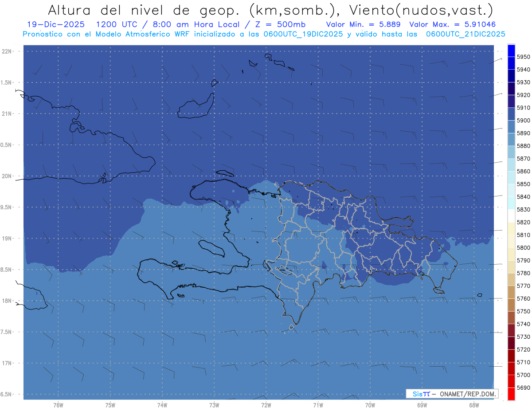Click the '73W' longitude axis label

[x=214, y=405]
